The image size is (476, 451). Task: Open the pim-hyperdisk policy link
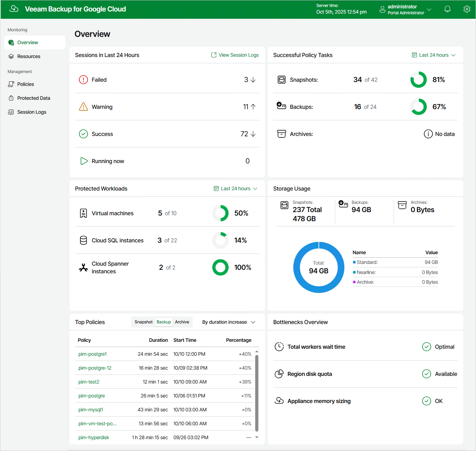tap(94, 437)
